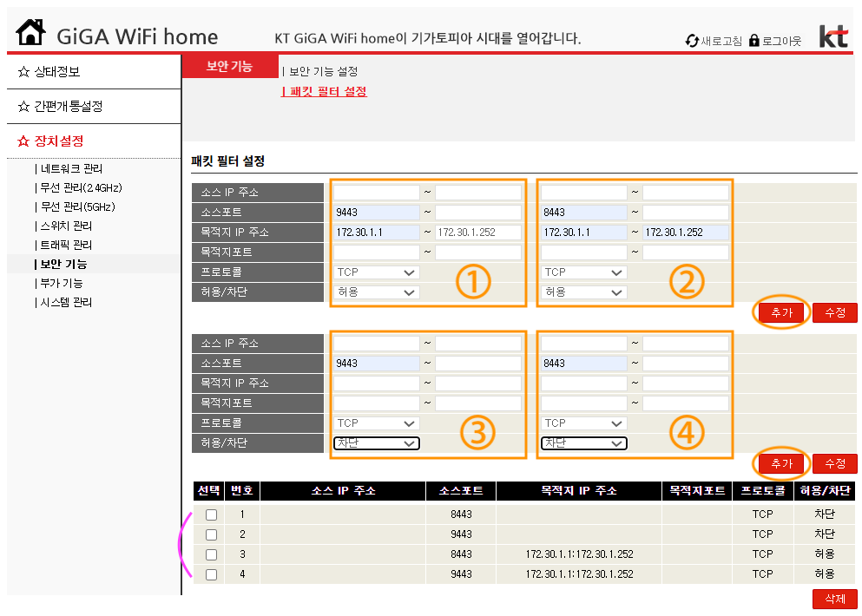862x616 pixels.
Task: Click 새로고침 text link
Action: 721,42
